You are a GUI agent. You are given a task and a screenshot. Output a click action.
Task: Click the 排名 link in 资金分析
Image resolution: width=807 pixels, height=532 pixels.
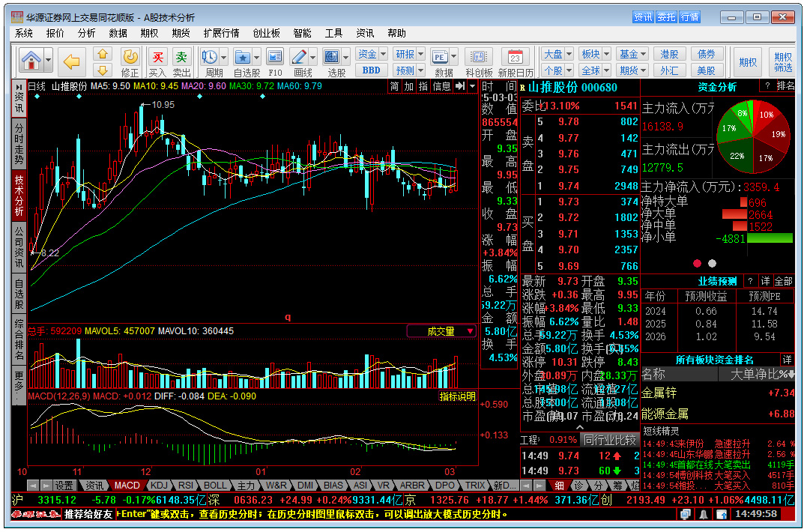[x=785, y=86]
